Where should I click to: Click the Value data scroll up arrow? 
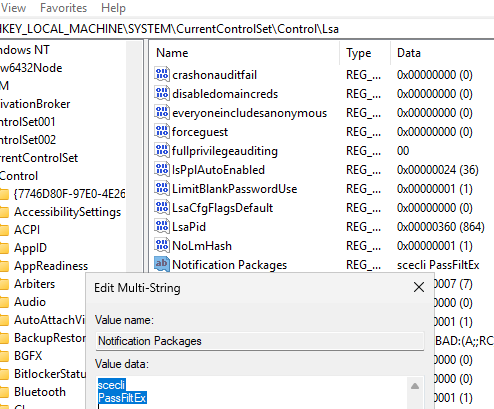(x=415, y=386)
